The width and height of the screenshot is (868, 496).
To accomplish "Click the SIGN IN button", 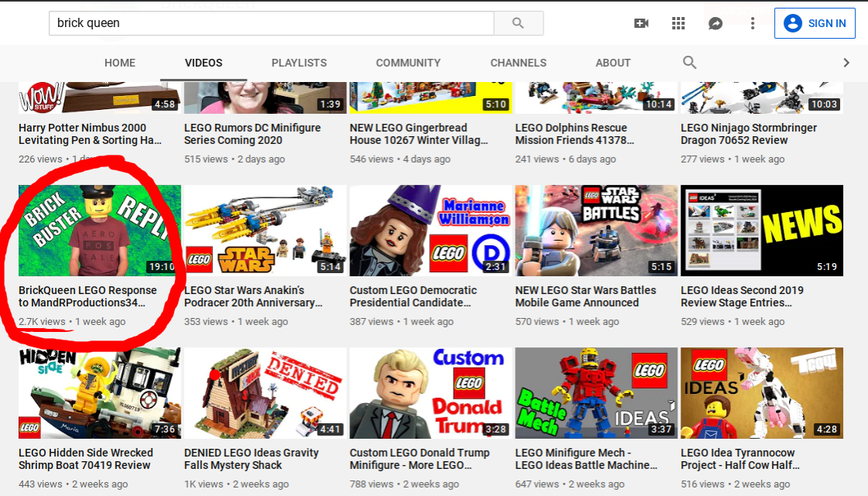I will click(x=815, y=22).
